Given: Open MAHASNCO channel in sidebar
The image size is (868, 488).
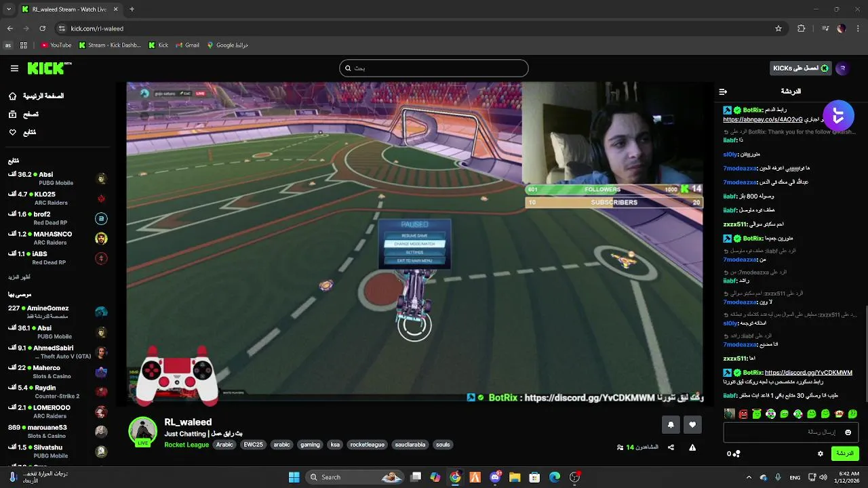Looking at the screenshot, I should [57, 238].
